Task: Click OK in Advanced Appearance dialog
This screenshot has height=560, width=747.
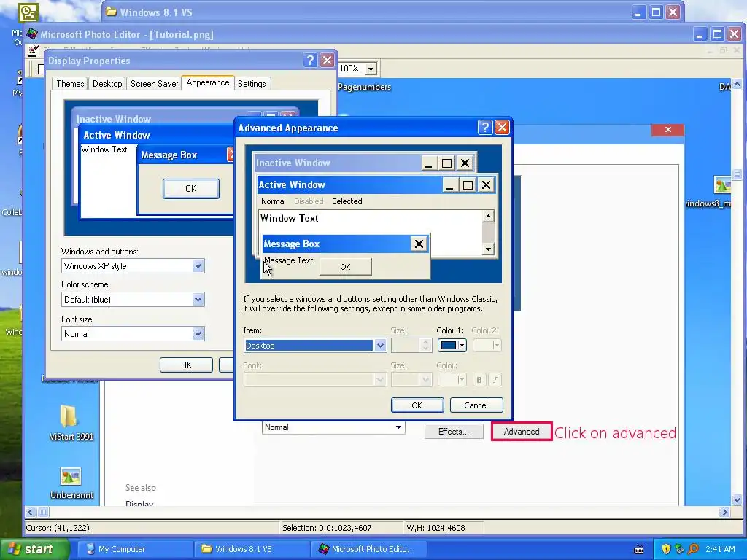Action: click(417, 405)
